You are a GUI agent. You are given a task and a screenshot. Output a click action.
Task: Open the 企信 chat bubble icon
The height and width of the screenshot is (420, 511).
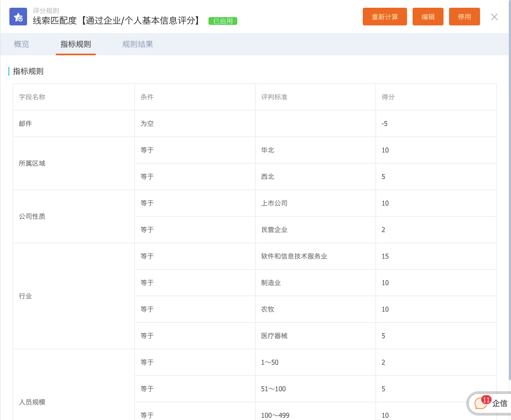click(x=481, y=403)
